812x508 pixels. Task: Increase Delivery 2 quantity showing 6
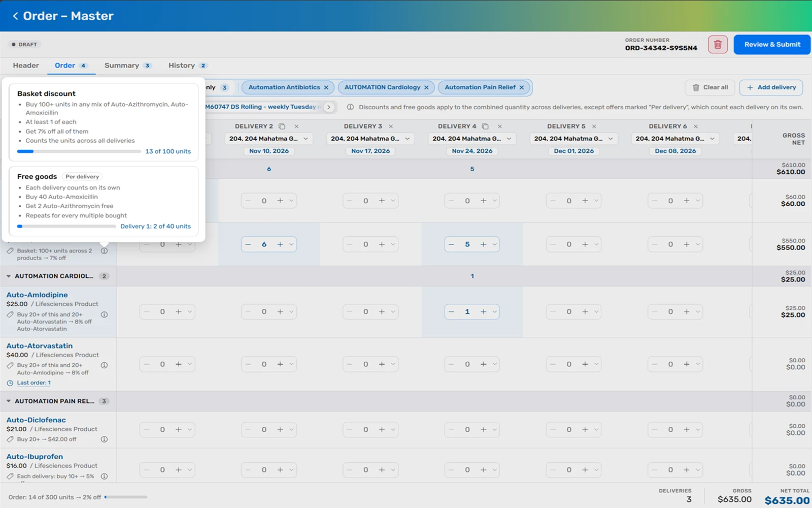280,244
